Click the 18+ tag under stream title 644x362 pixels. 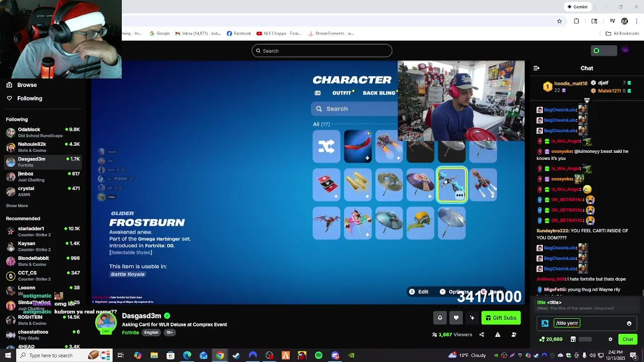(170, 332)
